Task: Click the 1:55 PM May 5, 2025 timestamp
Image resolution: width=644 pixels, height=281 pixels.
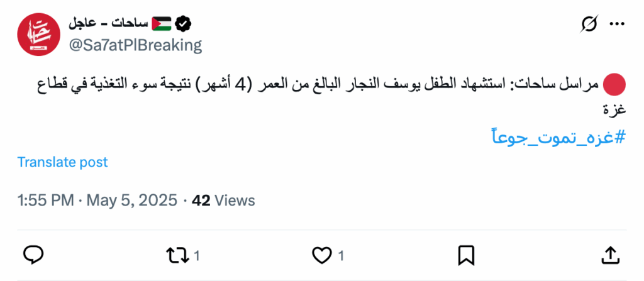Action: tap(97, 201)
